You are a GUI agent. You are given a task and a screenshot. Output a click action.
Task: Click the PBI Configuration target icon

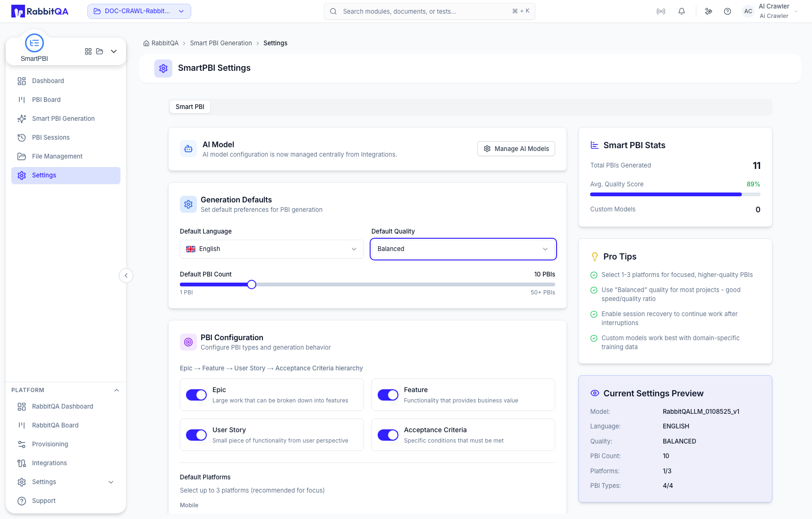tap(188, 342)
